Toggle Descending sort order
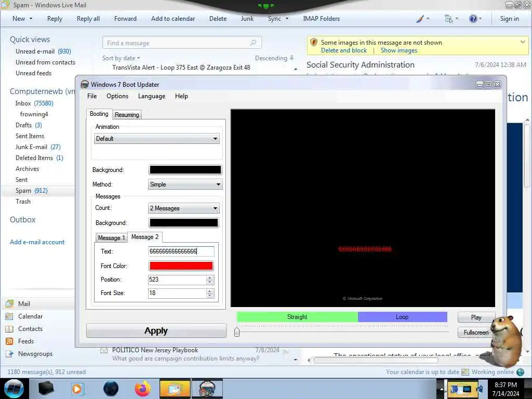Screen dimensions: 532x399 274,58
